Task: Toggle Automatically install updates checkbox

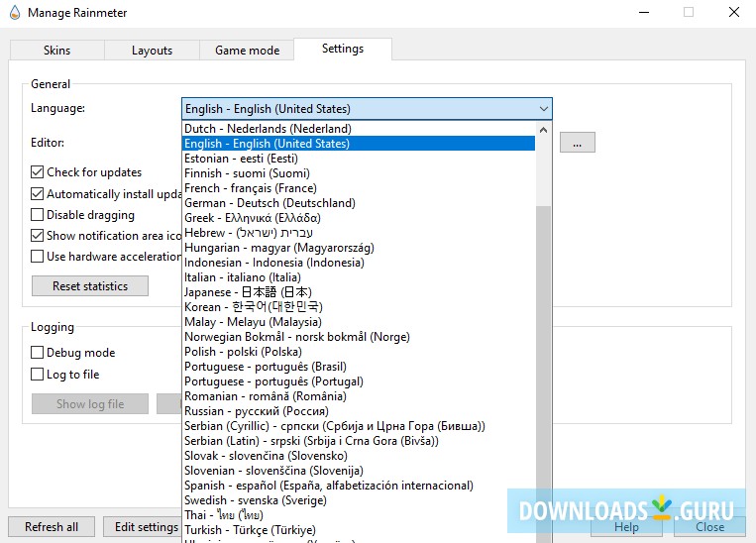Action: coord(37,194)
